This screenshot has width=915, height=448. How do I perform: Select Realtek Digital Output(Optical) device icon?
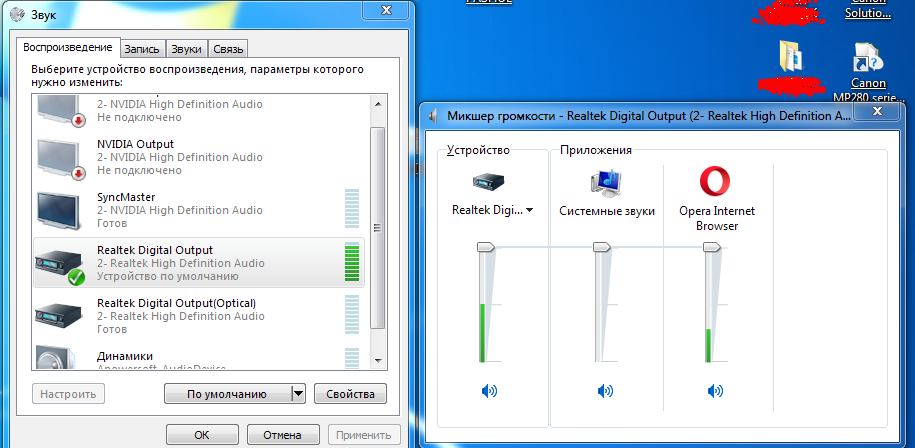[58, 315]
